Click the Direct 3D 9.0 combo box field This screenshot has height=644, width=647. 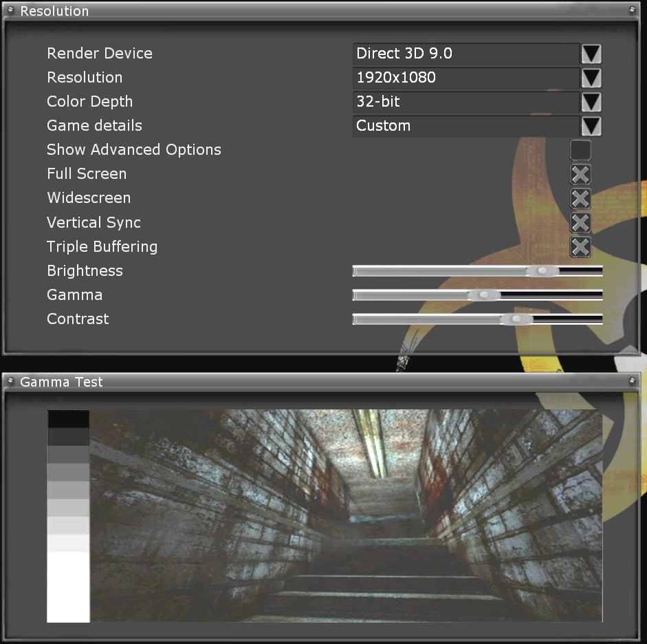tap(466, 54)
